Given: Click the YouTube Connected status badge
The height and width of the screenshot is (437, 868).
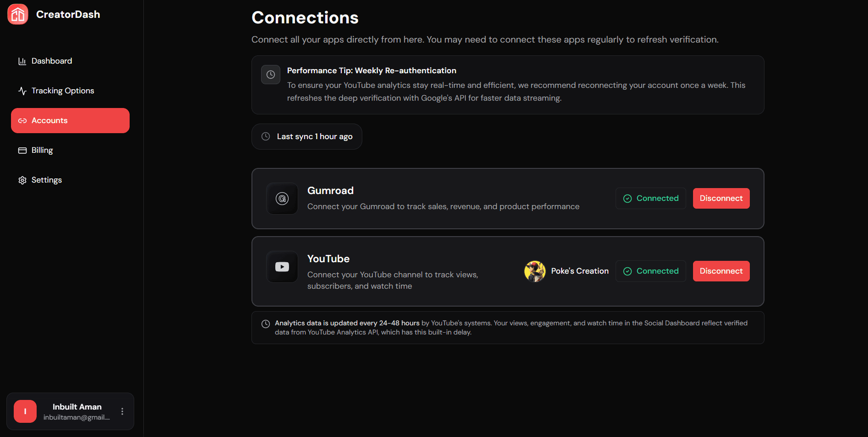Looking at the screenshot, I should pos(650,271).
